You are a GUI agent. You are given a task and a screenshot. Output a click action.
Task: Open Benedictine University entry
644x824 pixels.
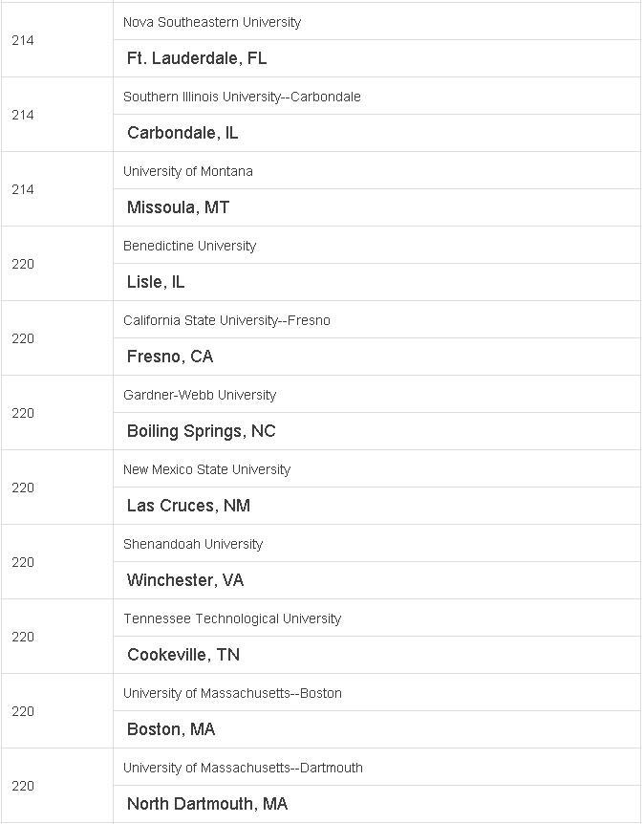pyautogui.click(x=189, y=246)
